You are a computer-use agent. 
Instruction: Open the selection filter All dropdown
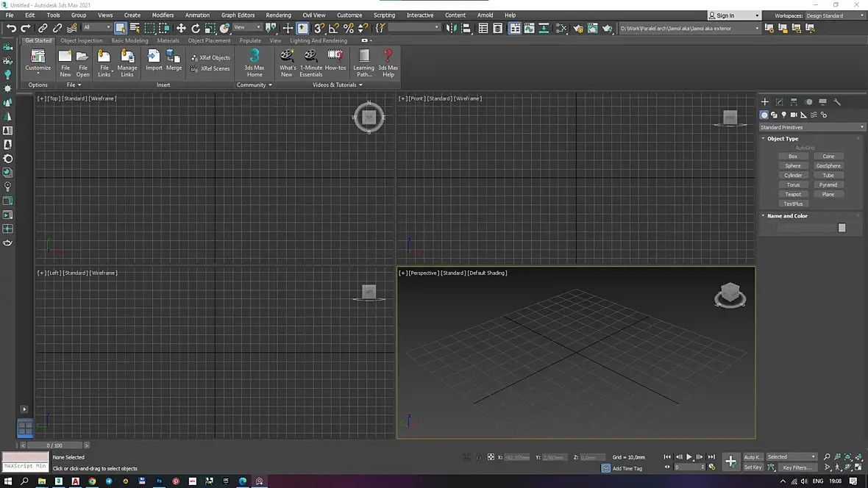point(96,28)
